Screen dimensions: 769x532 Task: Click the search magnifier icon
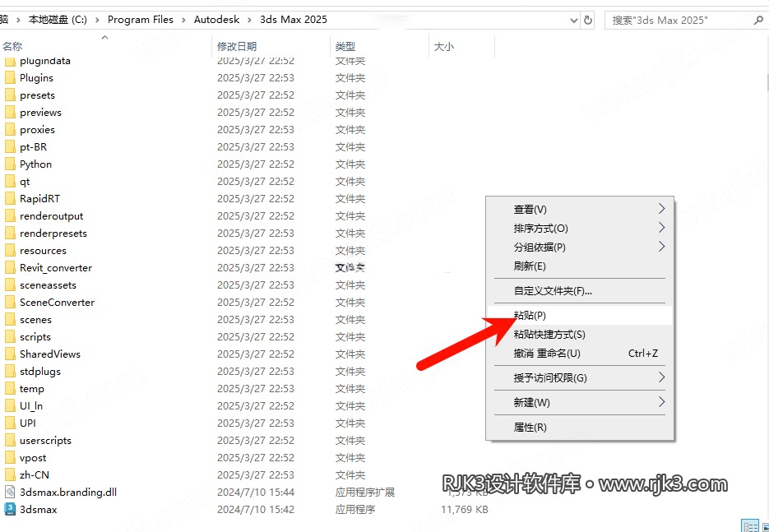click(x=758, y=20)
